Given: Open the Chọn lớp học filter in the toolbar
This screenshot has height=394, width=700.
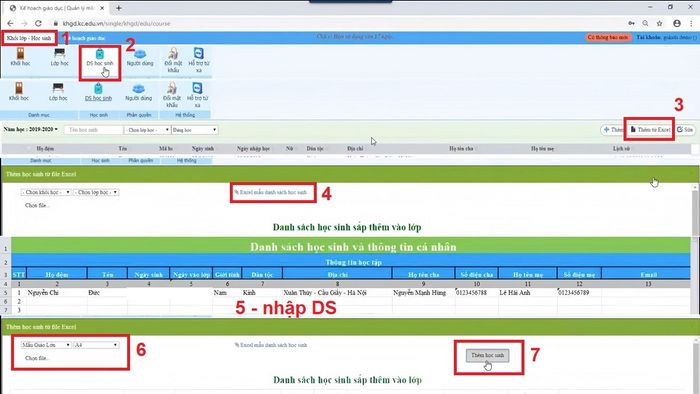Looking at the screenshot, I should (x=147, y=130).
